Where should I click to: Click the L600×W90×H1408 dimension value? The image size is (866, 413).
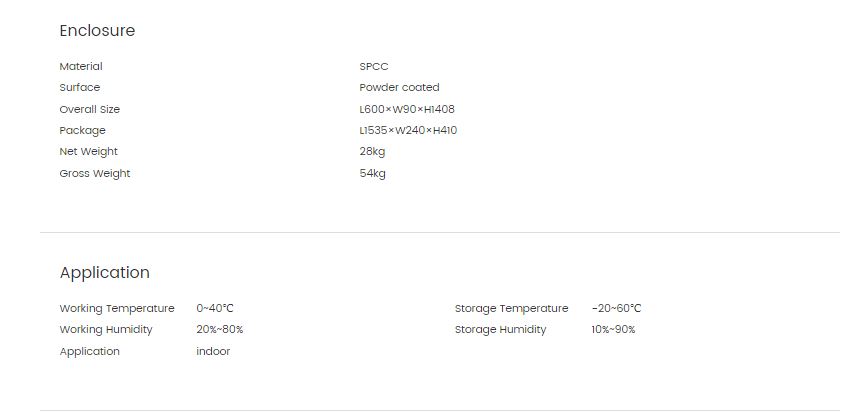coord(407,109)
